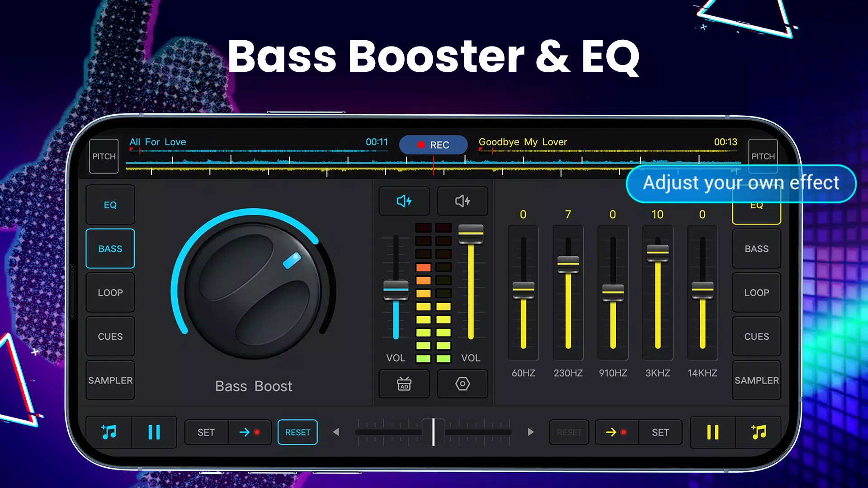Toggle left deck pause button
Screen dimensions: 868x488
point(155,432)
